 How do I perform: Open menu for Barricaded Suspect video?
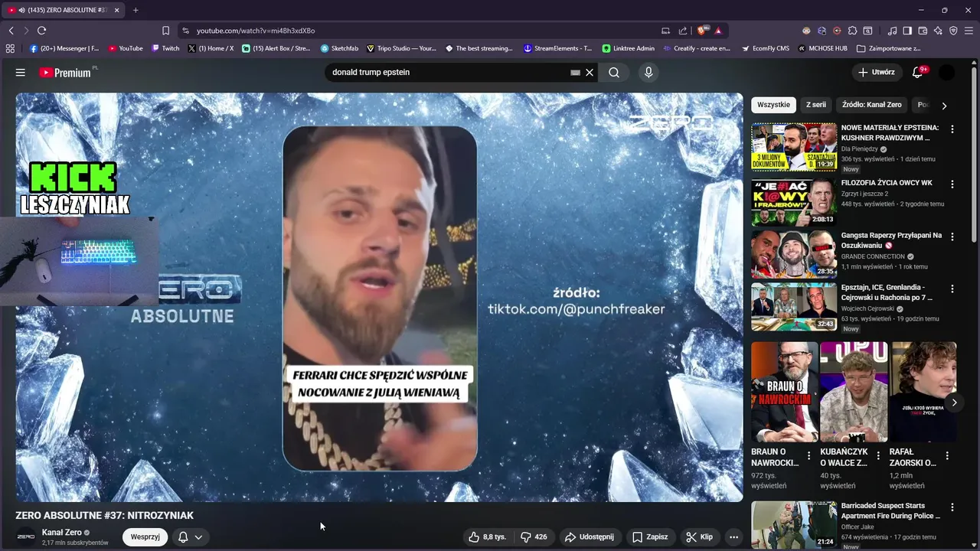coord(952,507)
